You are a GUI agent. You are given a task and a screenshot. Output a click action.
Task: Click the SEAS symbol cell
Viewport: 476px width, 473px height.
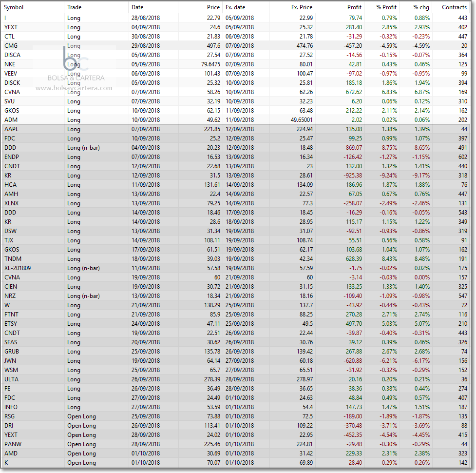11,342
